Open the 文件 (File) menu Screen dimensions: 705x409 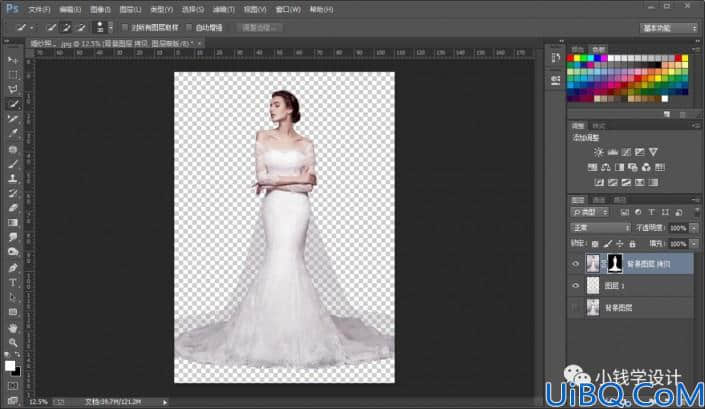39,9
